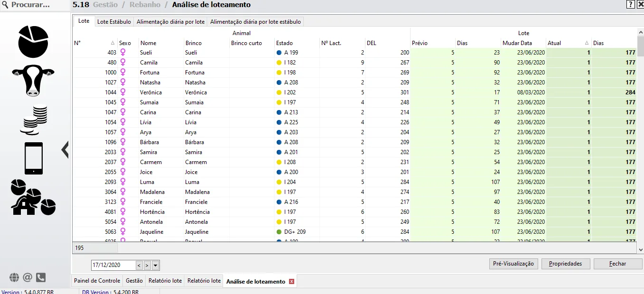Click the blue status dot for Natasha
The image size is (644, 294).
279,83
